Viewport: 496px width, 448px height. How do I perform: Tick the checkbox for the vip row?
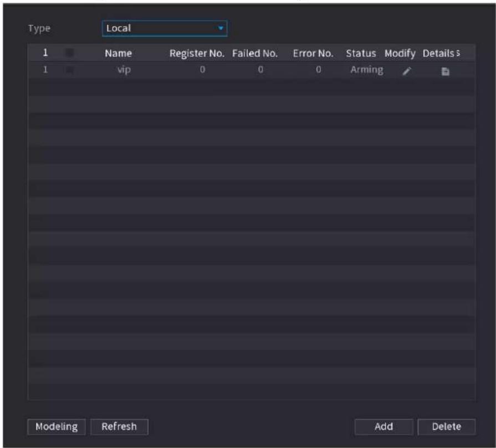[x=70, y=70]
